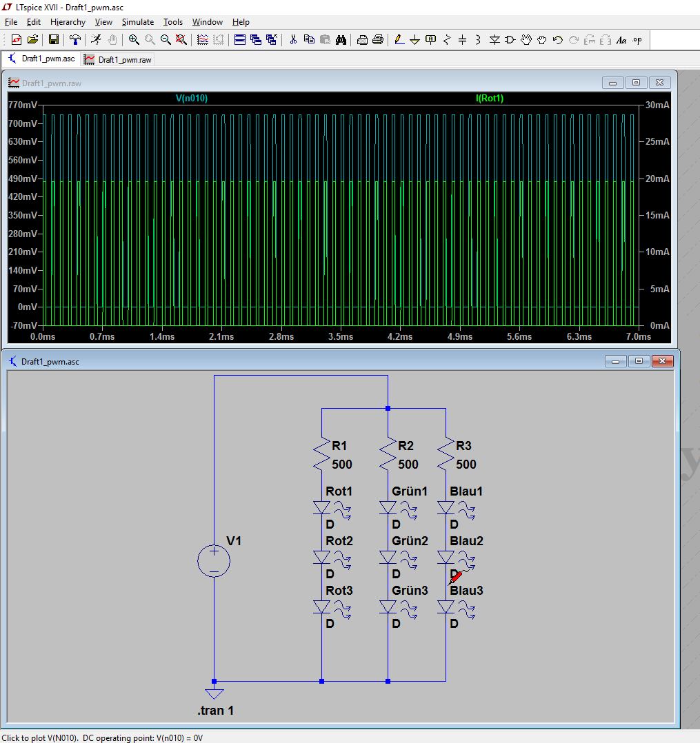Click the Autorange plot icon

tap(219, 40)
